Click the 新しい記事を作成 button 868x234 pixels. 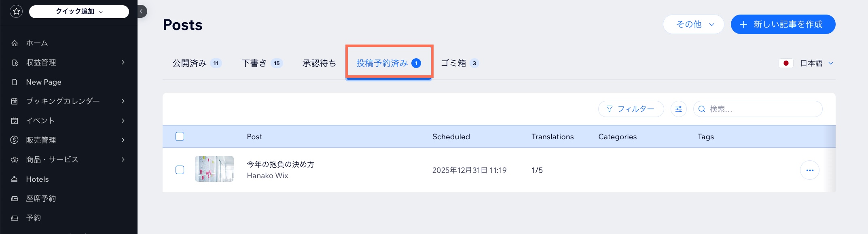point(783,24)
